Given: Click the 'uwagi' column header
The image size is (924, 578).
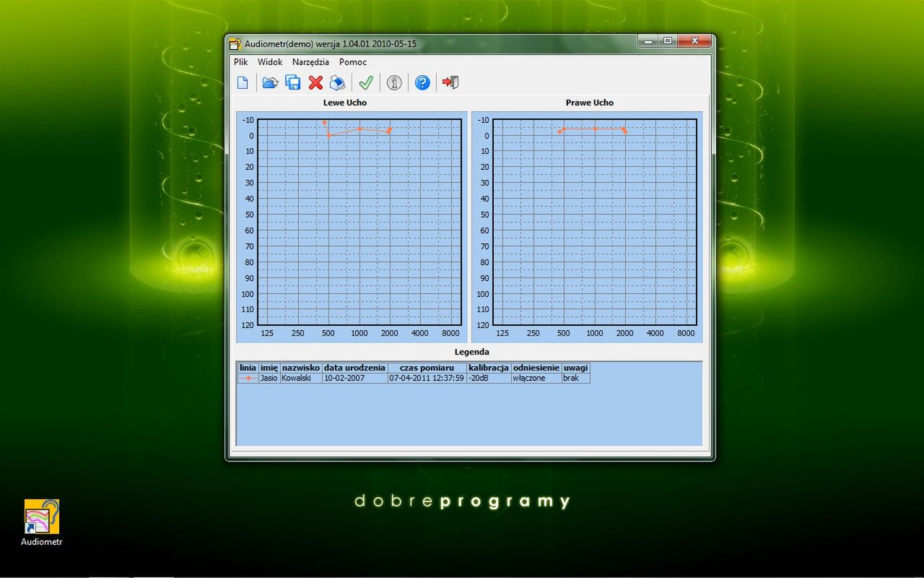Looking at the screenshot, I should [x=576, y=368].
